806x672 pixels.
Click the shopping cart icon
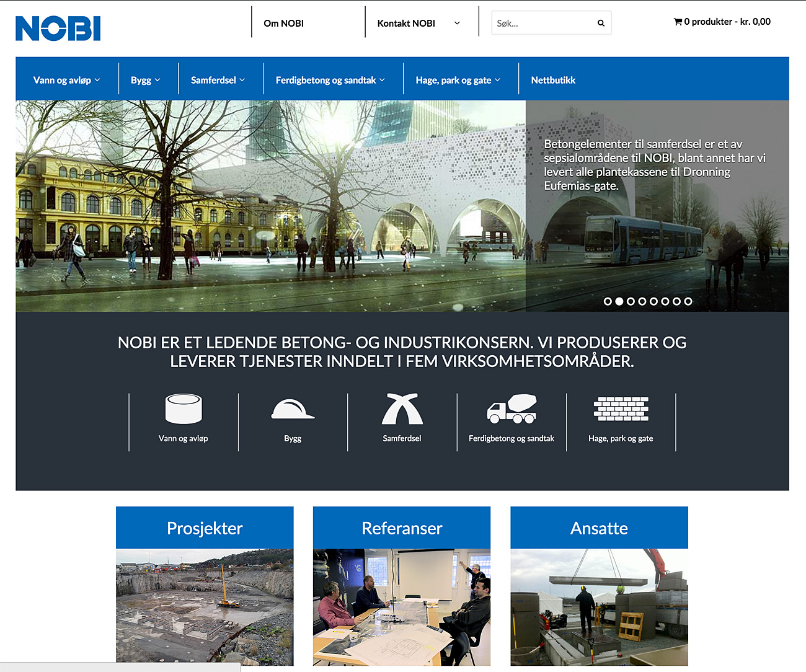678,22
